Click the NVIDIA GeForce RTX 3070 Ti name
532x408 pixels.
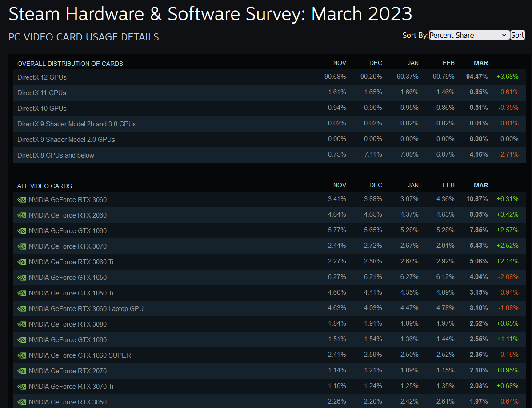(71, 387)
